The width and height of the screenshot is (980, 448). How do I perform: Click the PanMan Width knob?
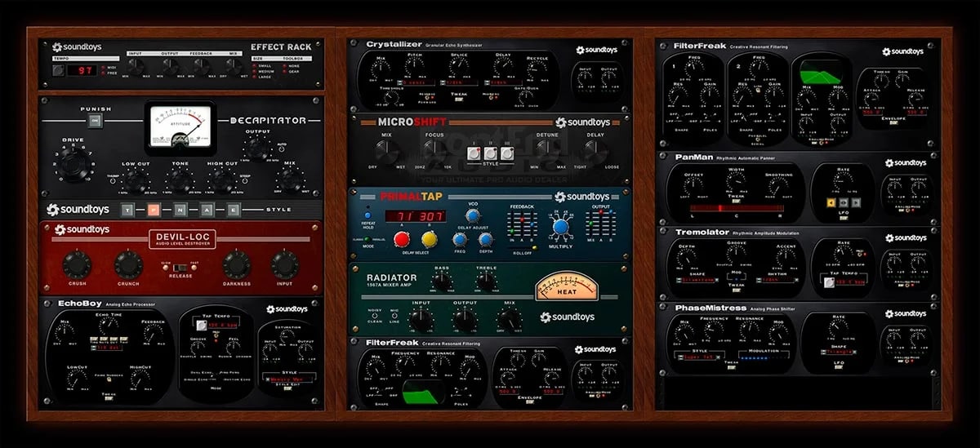[x=736, y=181]
